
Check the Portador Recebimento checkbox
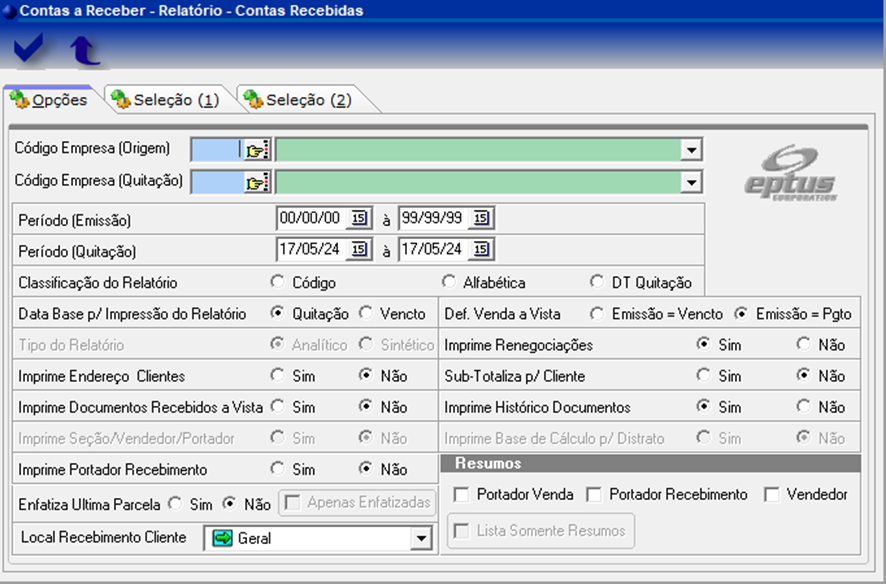click(x=594, y=495)
